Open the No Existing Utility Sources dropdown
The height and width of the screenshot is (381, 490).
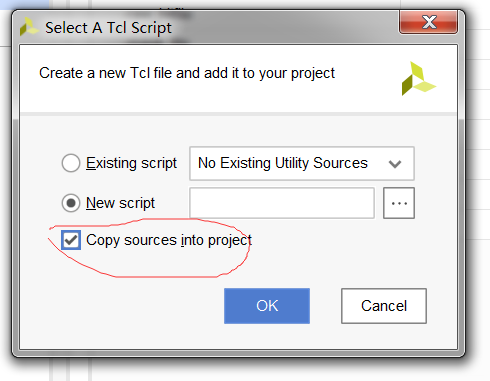tap(302, 163)
